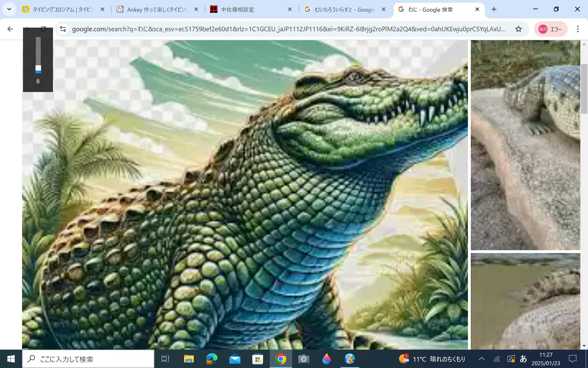Launch Microsoft Edge from the taskbar
The height and width of the screenshot is (368, 588).
[212, 359]
